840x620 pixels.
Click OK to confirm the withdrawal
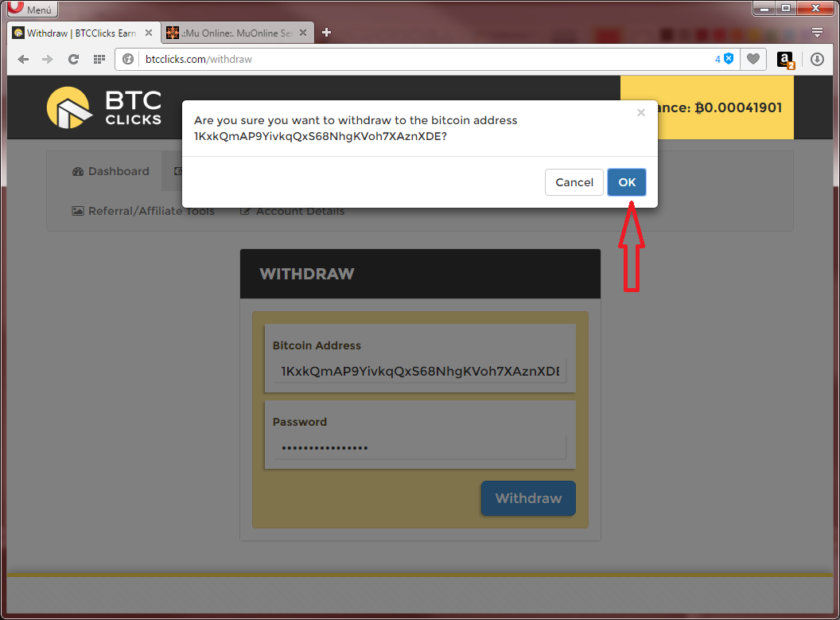627,182
